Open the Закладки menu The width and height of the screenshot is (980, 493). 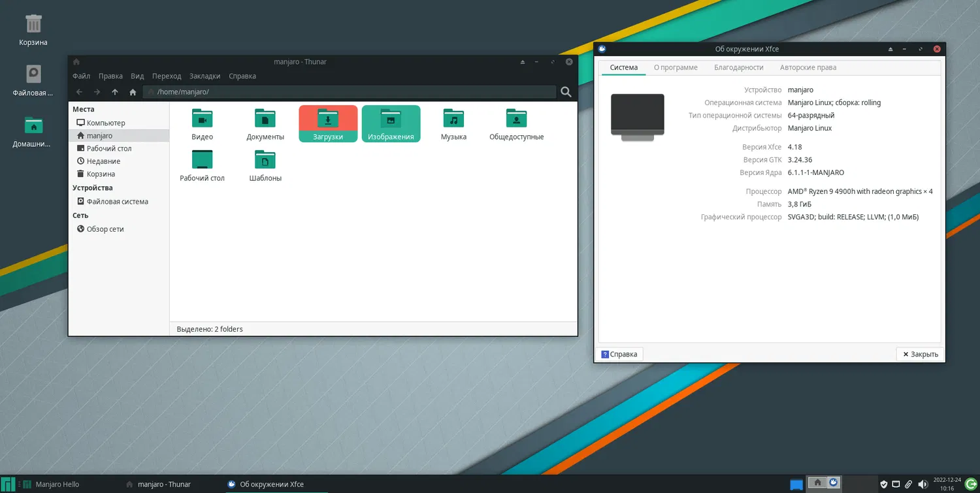pyautogui.click(x=205, y=76)
